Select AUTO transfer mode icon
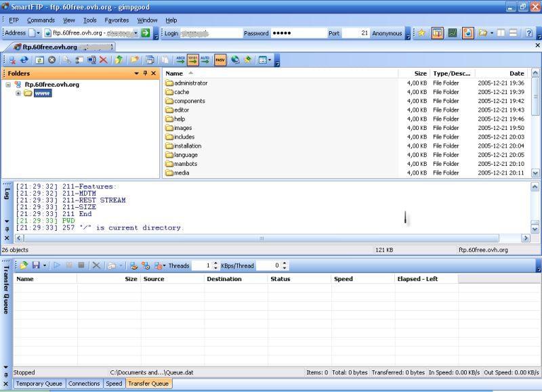 coord(205,60)
